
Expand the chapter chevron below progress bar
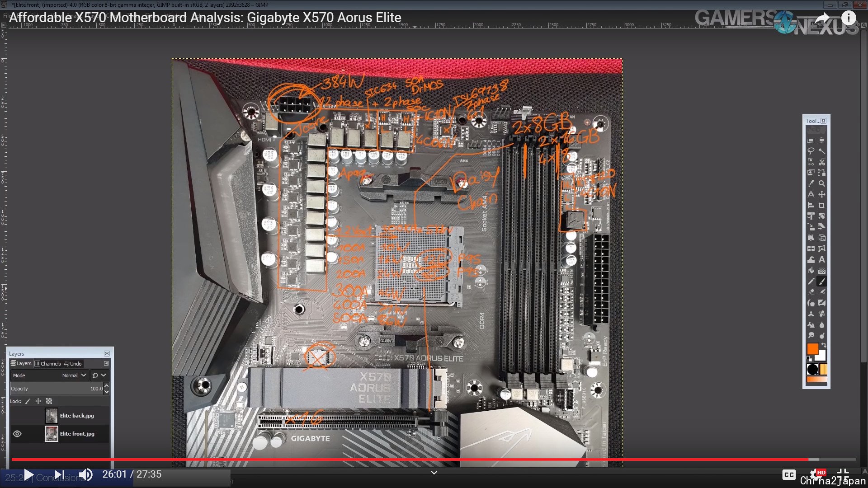point(434,473)
